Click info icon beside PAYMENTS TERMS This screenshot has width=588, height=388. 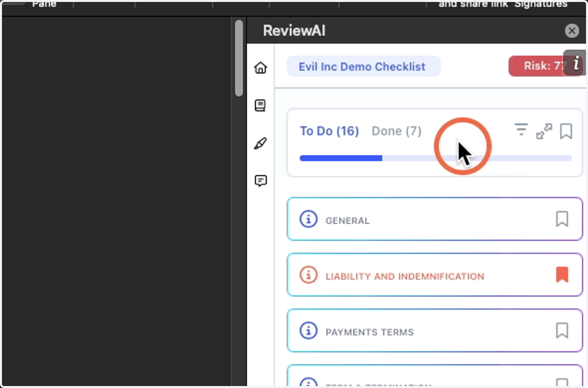[308, 331]
